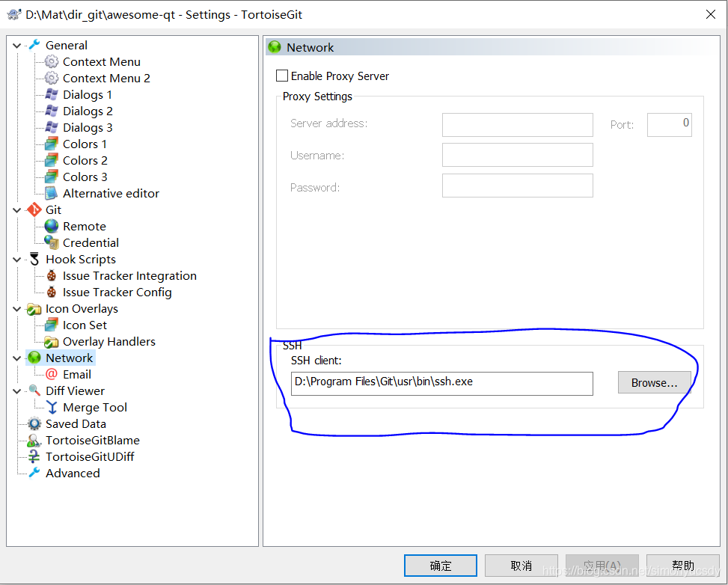Image resolution: width=728 pixels, height=585 pixels.
Task: Click the Diff Viewer magnifier icon
Action: [34, 390]
